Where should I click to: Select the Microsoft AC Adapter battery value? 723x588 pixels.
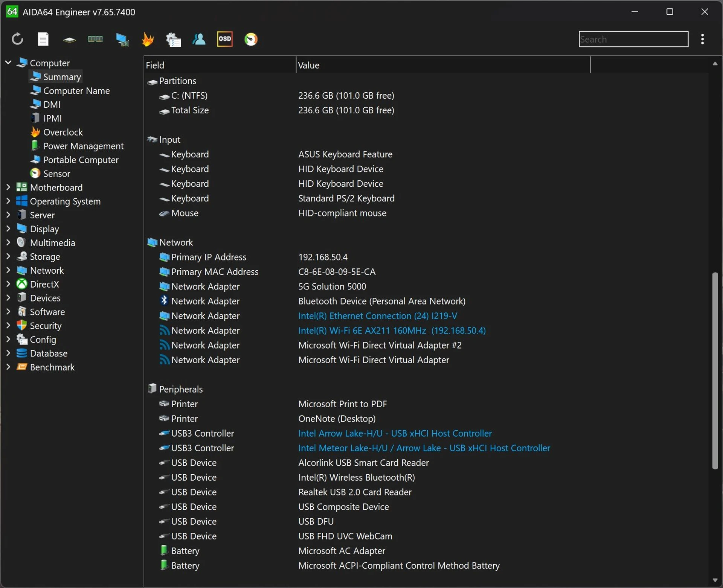pyautogui.click(x=342, y=551)
